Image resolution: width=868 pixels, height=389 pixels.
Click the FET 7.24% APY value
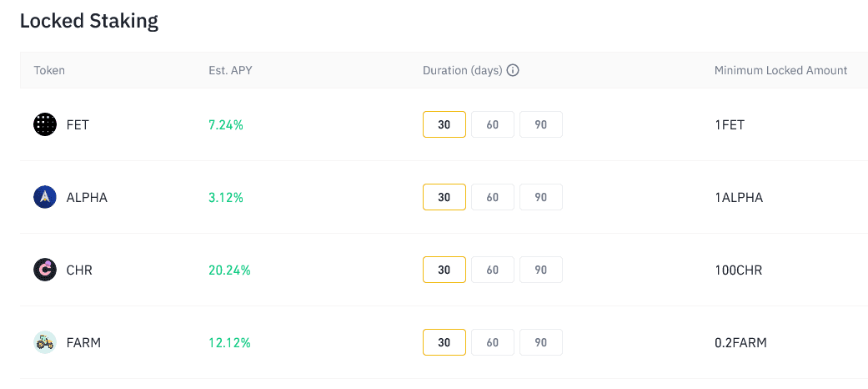click(226, 124)
